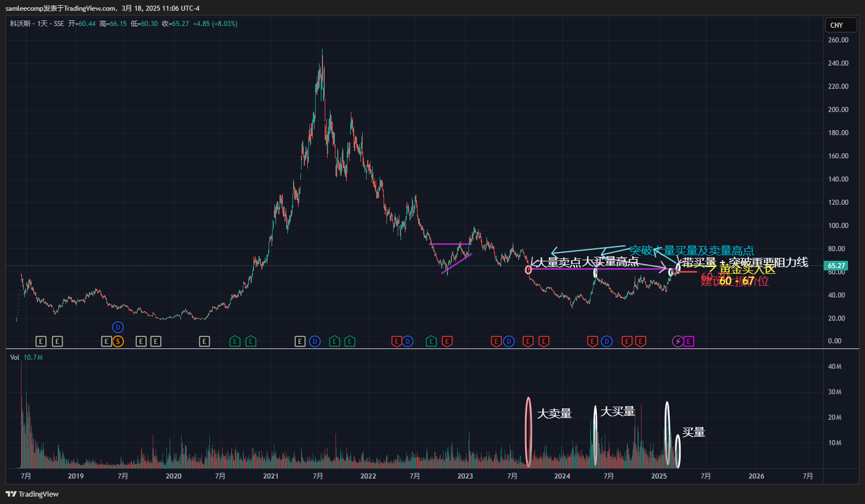865x504 pixels.
Task: Click the 大卖量 annotation in the volume pane
Action: pyautogui.click(x=554, y=413)
